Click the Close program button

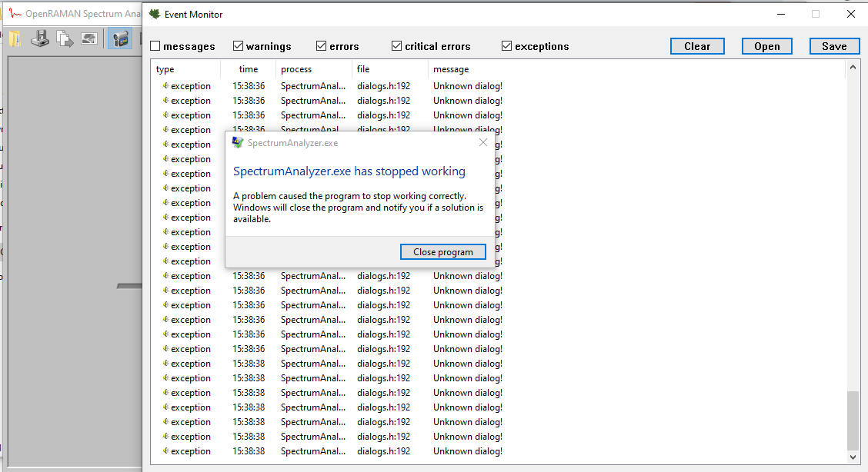(x=443, y=252)
